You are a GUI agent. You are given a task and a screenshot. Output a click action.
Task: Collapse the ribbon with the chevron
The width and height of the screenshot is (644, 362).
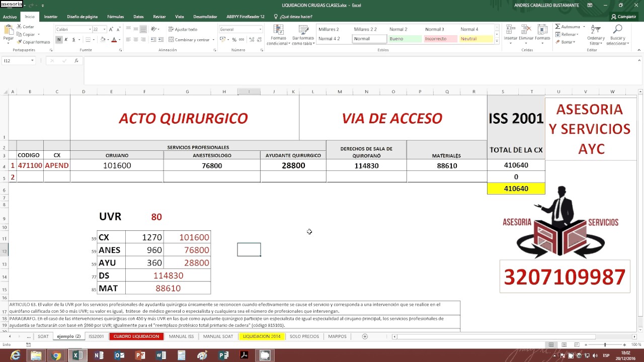pyautogui.click(x=640, y=50)
